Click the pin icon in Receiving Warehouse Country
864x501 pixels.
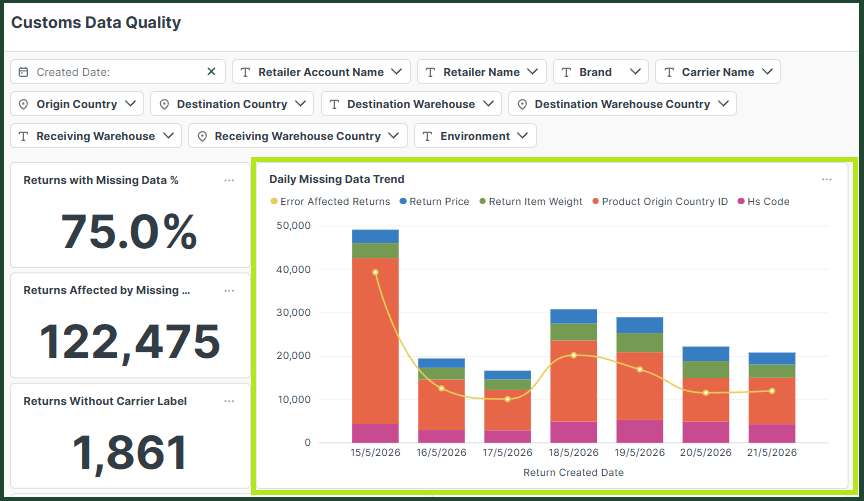point(202,136)
